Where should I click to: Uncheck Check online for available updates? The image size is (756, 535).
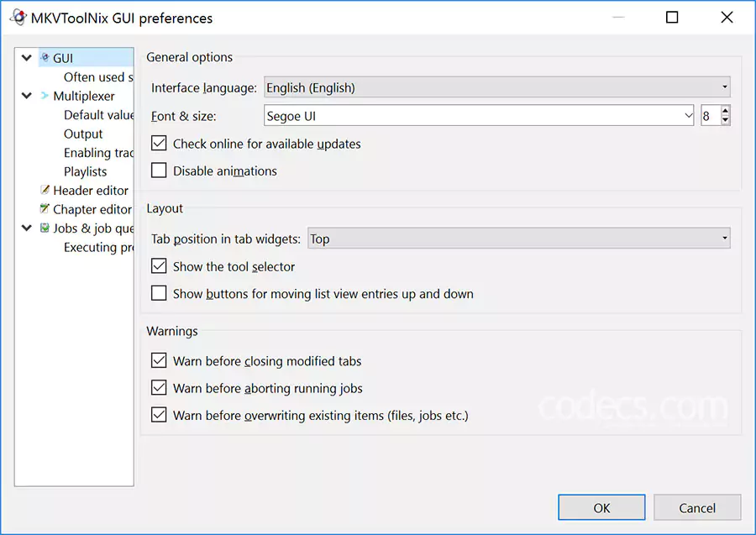158,144
